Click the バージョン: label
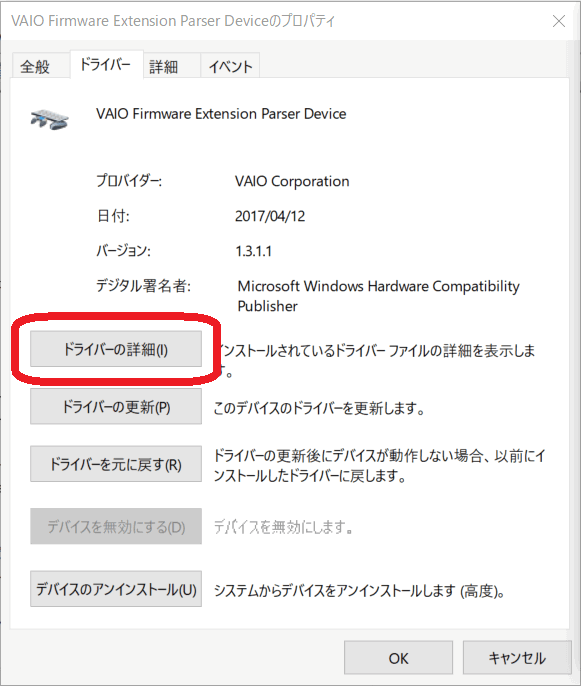 point(123,251)
